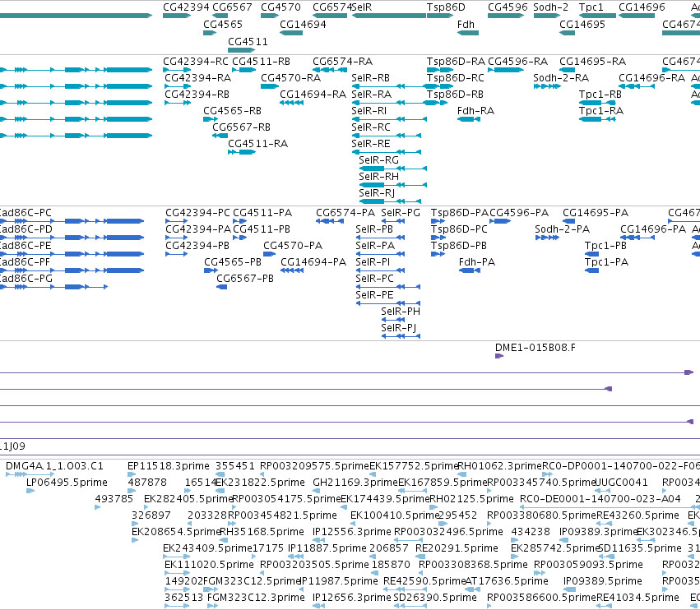Select protein label 'CG14696-PA'
700x610 pixels.
point(653,229)
